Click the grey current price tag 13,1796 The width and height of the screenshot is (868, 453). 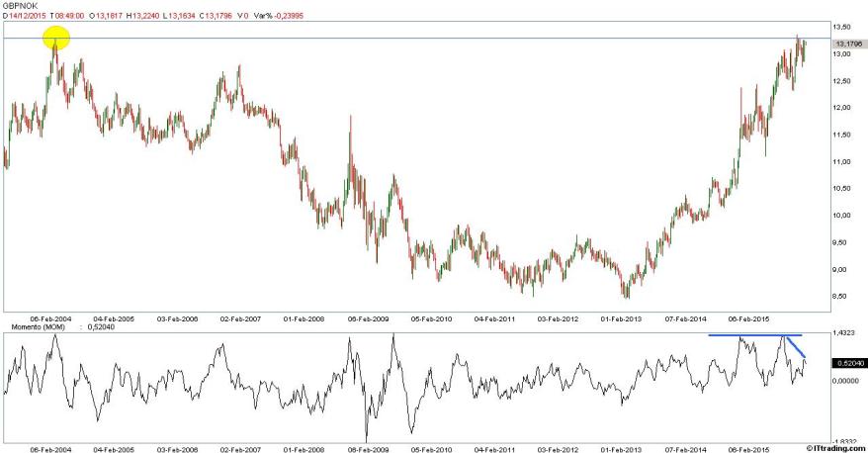[848, 44]
